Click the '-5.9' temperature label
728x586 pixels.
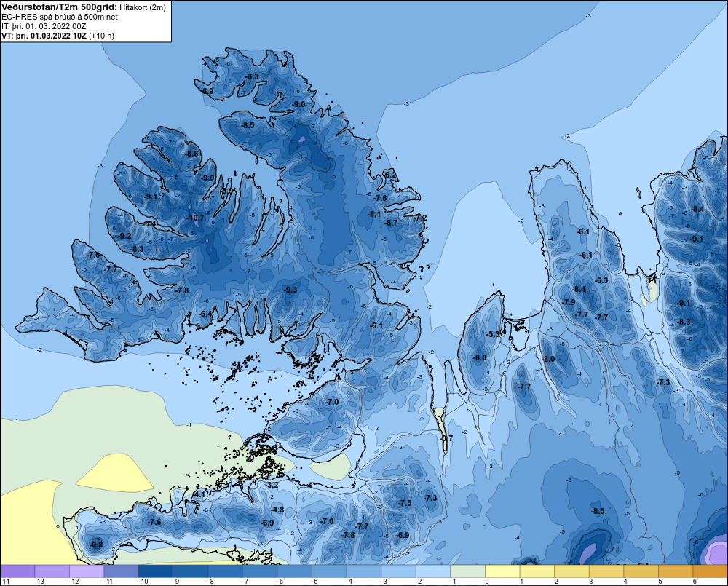tap(227, 191)
